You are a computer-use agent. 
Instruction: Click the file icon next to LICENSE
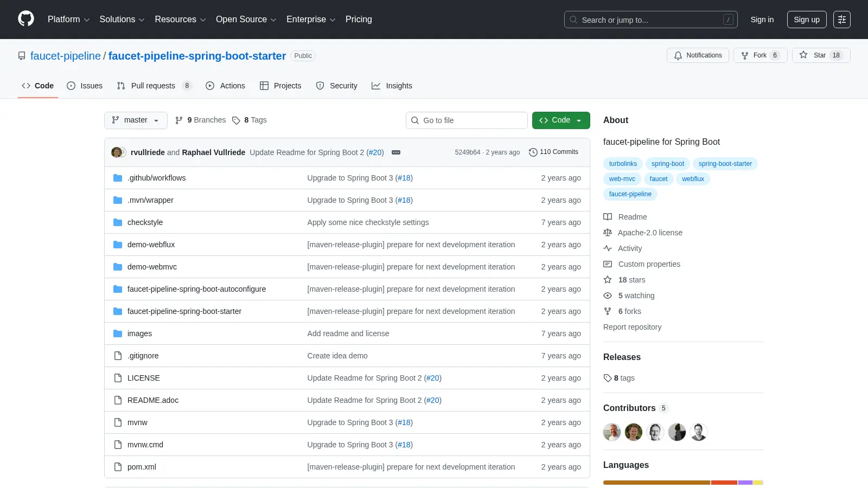[x=118, y=378]
